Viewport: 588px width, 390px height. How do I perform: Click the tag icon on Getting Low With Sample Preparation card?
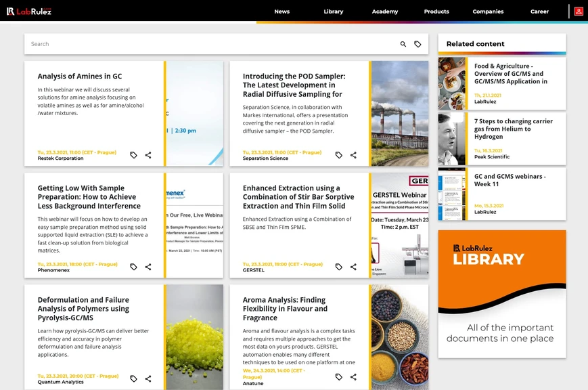pyautogui.click(x=133, y=267)
